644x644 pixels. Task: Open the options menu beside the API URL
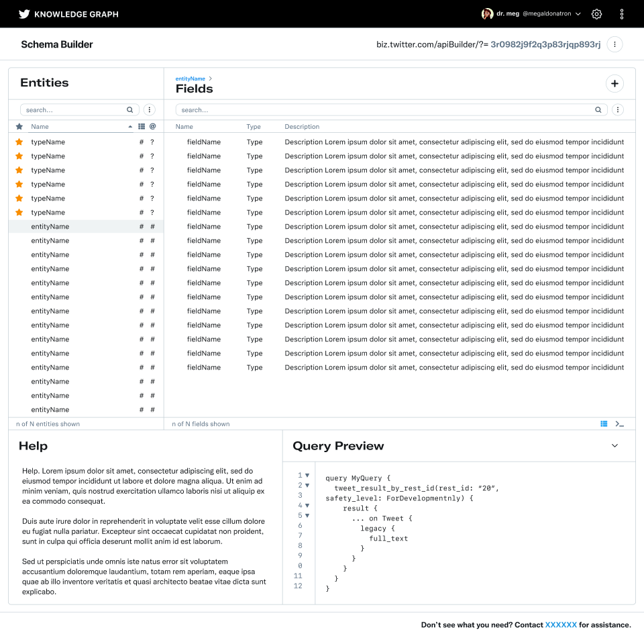click(614, 44)
